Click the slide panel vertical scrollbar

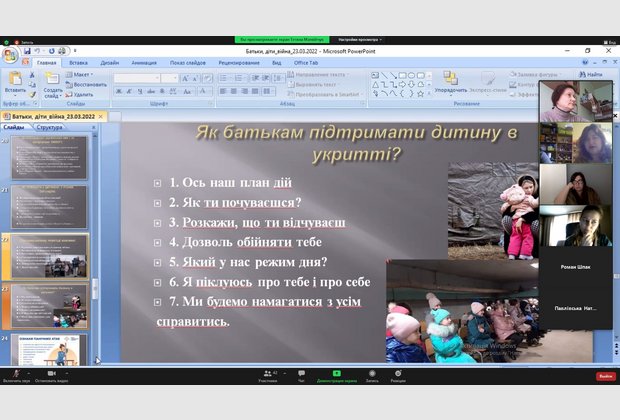click(x=96, y=250)
